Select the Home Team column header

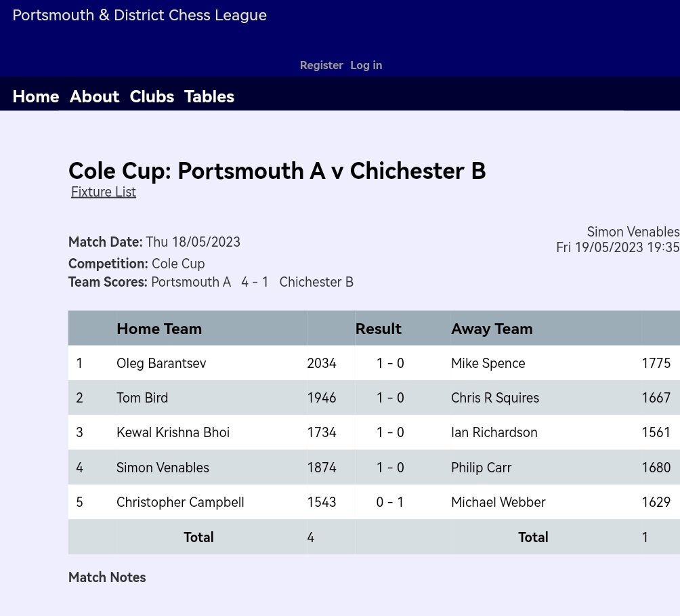[x=159, y=329]
